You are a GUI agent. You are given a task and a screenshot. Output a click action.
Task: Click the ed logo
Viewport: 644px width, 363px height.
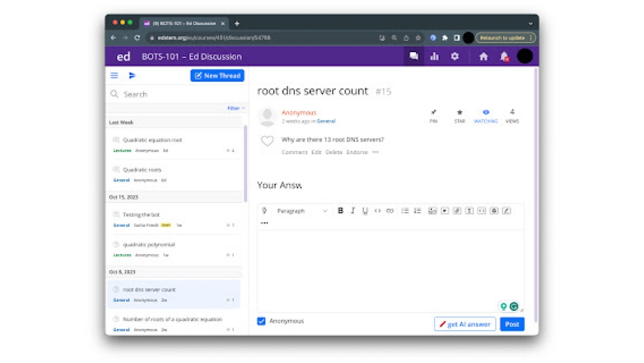123,56
